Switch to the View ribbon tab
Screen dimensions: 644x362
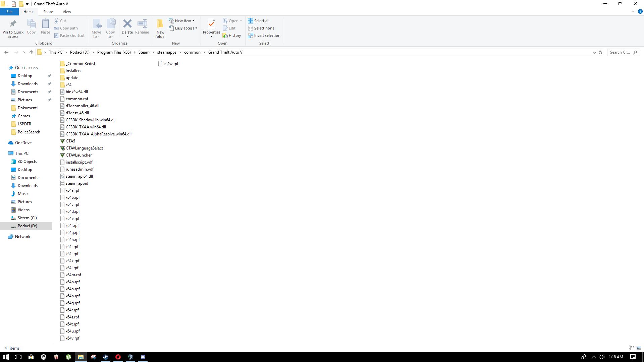coord(67,12)
